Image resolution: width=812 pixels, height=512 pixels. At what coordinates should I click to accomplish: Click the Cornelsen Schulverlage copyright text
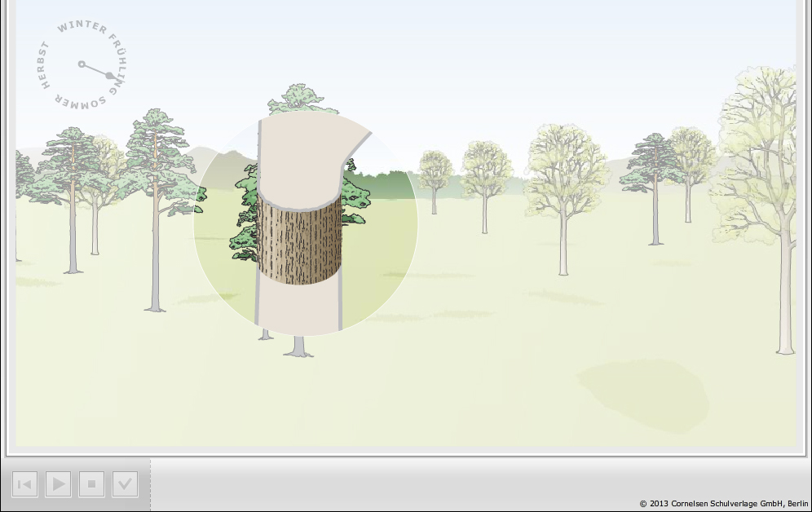point(723,504)
